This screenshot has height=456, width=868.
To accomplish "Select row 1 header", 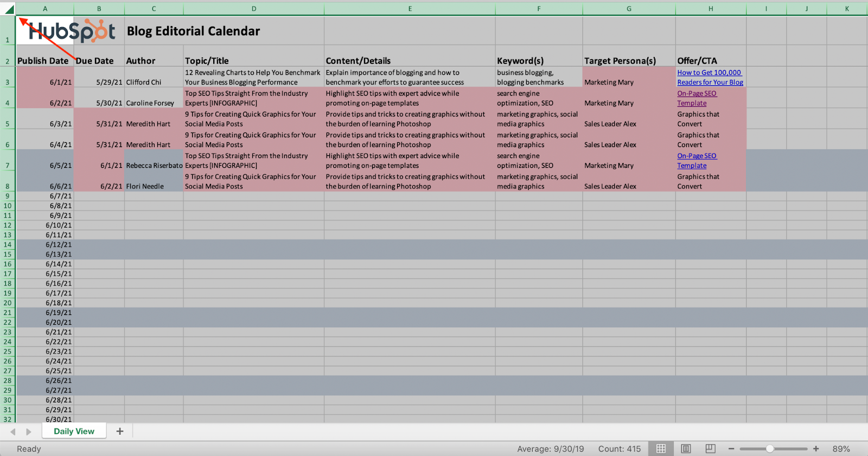I will click(x=8, y=30).
